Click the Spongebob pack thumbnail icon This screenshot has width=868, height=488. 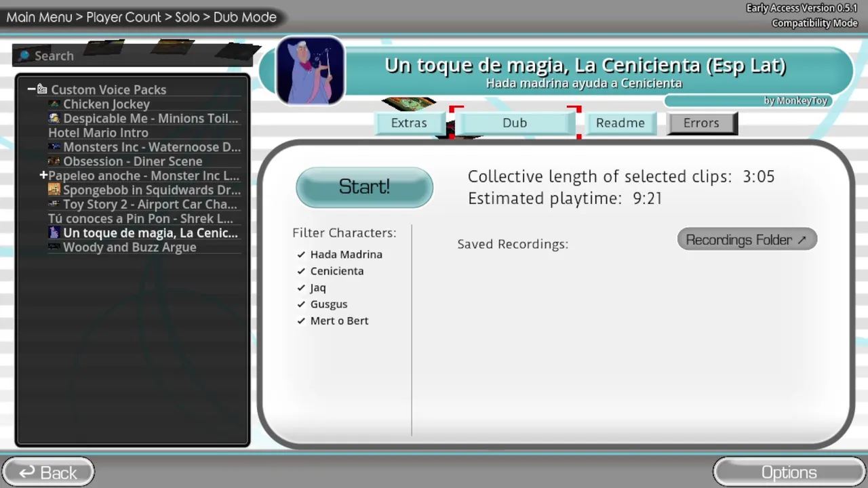click(54, 190)
